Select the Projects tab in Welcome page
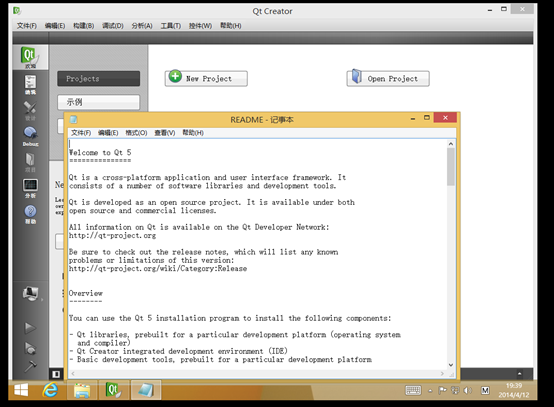 (99, 78)
